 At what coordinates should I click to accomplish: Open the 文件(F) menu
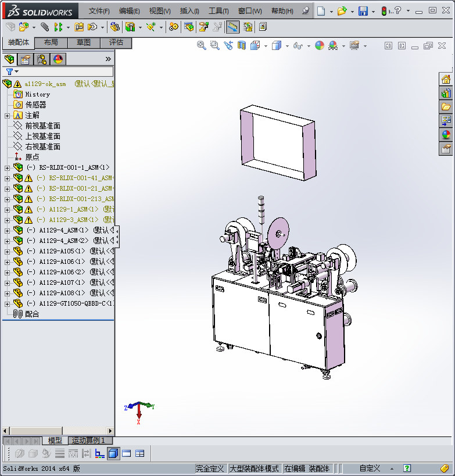pos(99,11)
